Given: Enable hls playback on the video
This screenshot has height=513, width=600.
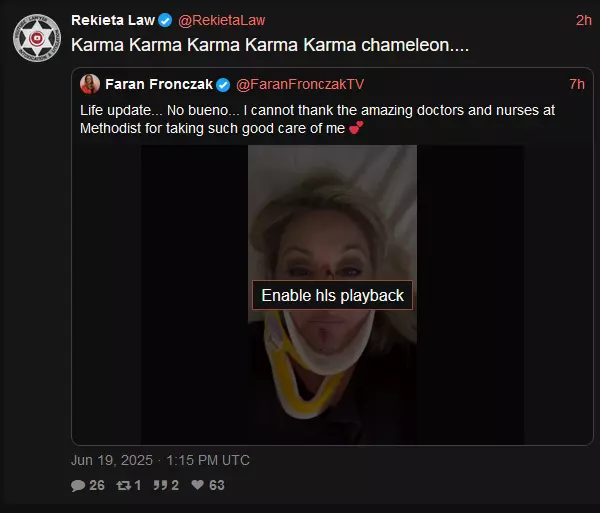Looking at the screenshot, I should point(332,295).
